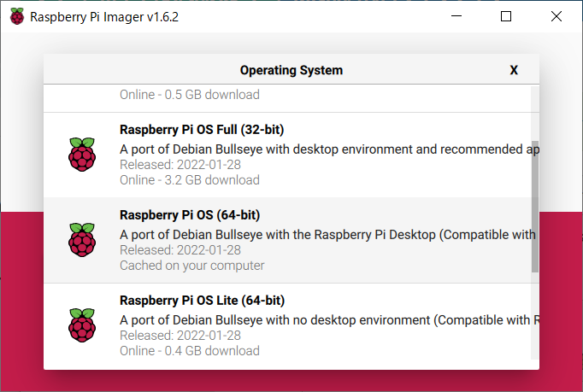The width and height of the screenshot is (583, 392).
Task: Choose the Raspberry Pi OS (64-bit) title
Action: click(x=190, y=215)
